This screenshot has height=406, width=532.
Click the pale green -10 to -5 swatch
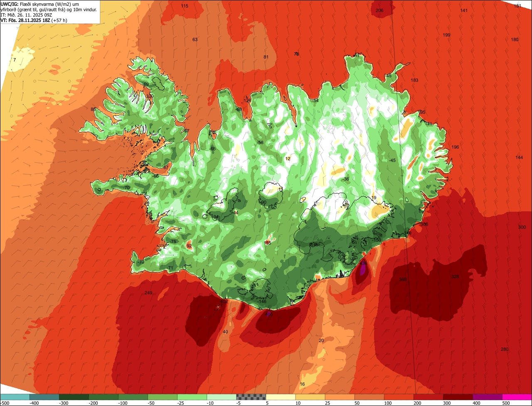(x=221, y=397)
